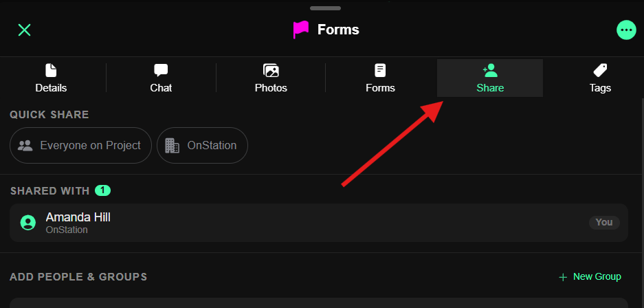
Task: Click the building icon in OnStation chip
Action: pyautogui.click(x=172, y=146)
